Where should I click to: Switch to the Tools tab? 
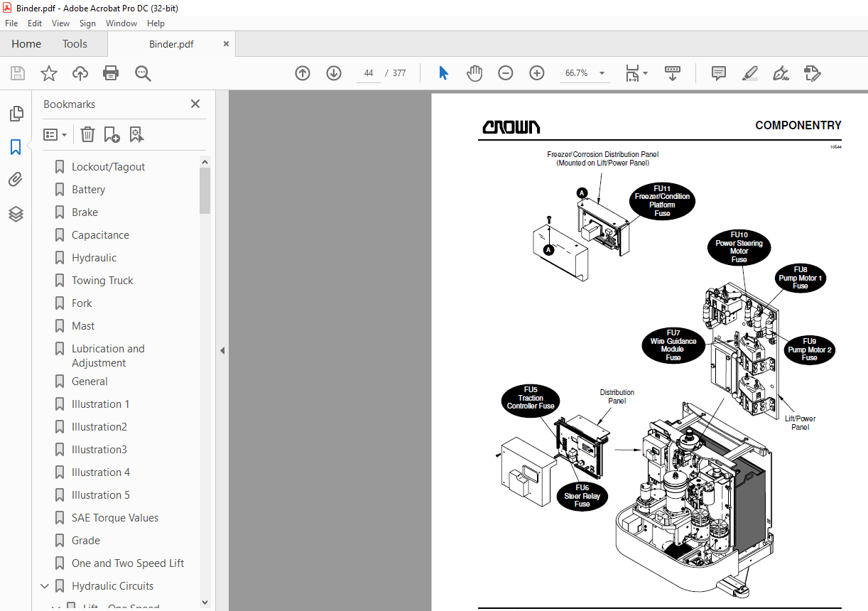[x=75, y=43]
